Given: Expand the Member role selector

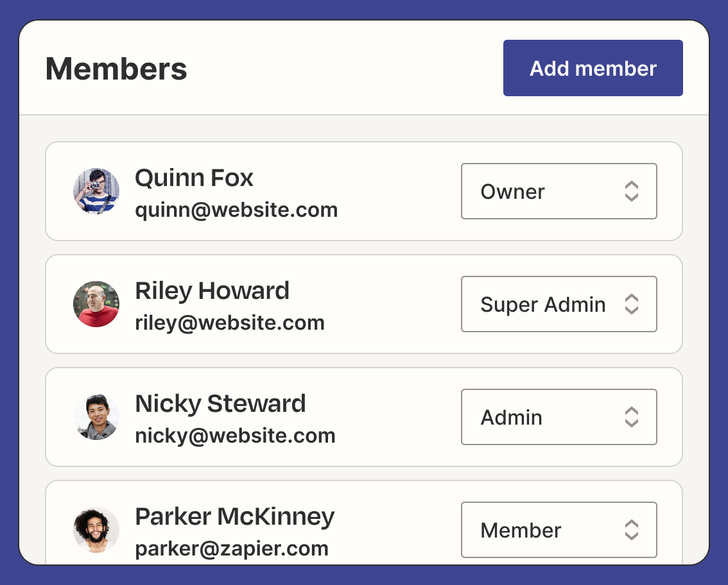Looking at the screenshot, I should point(559,530).
